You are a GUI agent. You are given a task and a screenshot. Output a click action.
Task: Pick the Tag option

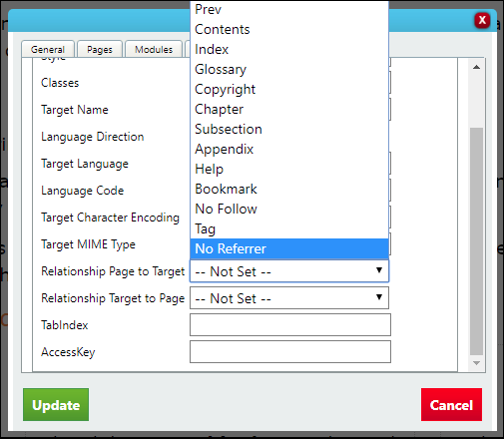click(x=289, y=228)
